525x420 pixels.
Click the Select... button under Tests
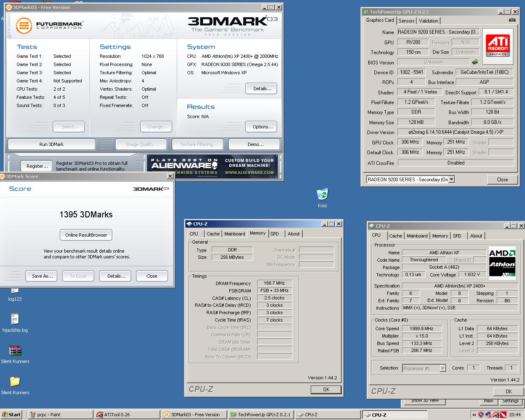[69, 127]
